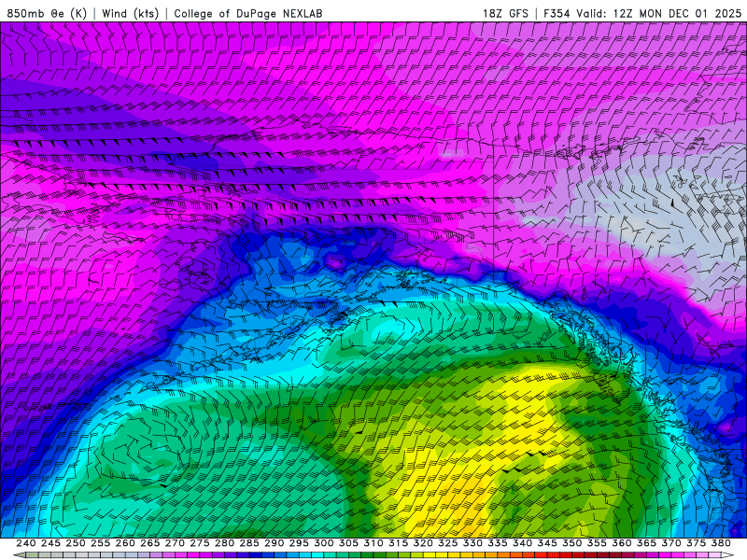Image resolution: width=747 pixels, height=560 pixels.
Task: Click the 335 colorbar scale label
Action: [x=498, y=543]
